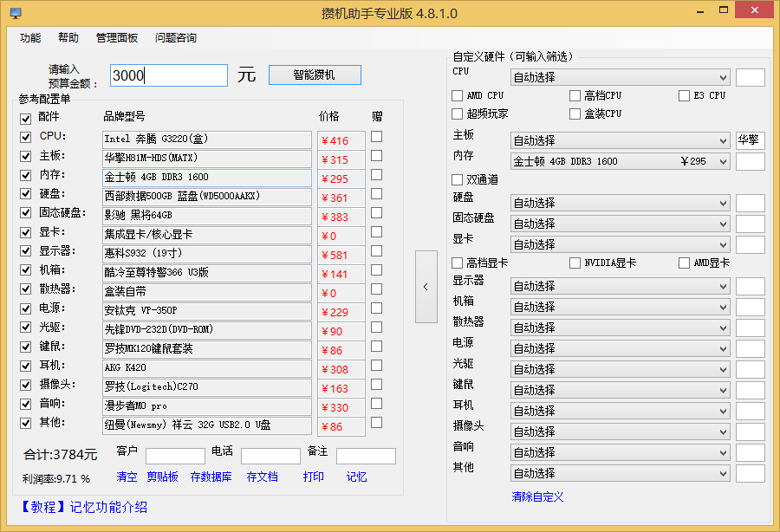The height and width of the screenshot is (532, 780).
Task: Click the 清空 link
Action: [x=127, y=477]
